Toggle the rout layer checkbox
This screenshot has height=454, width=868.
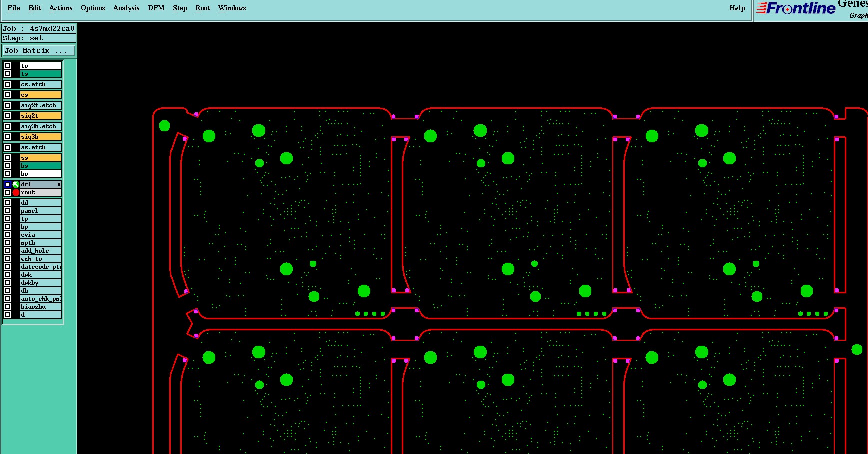click(8, 192)
